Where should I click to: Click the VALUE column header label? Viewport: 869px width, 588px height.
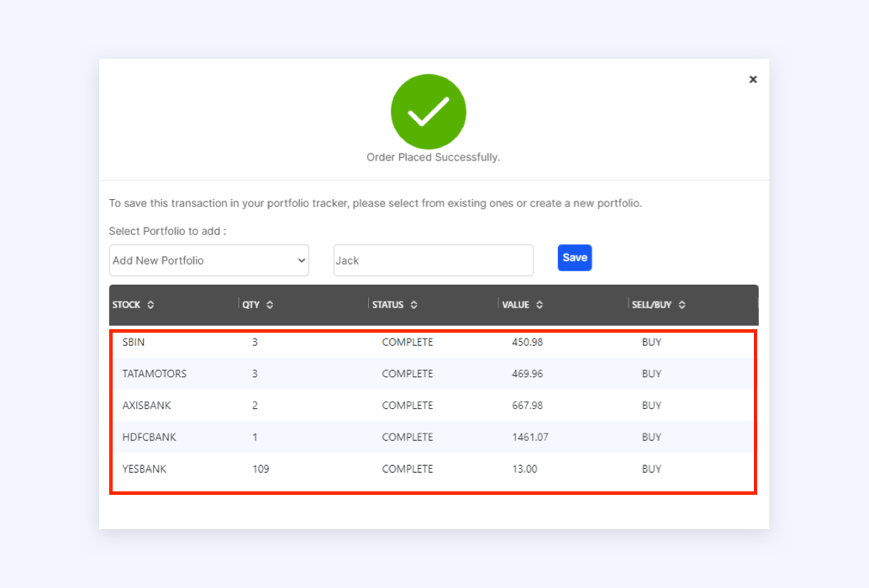[515, 305]
